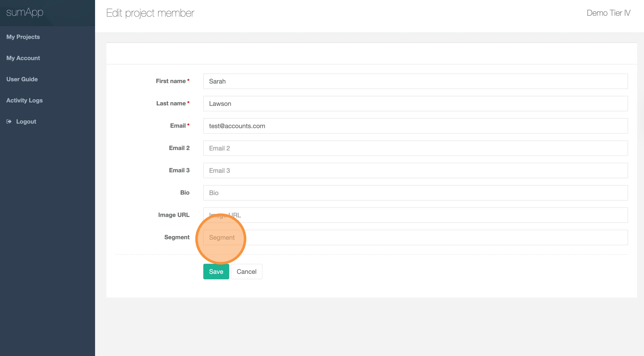Focus the Segment input field
This screenshot has width=644, height=356.
(x=415, y=237)
